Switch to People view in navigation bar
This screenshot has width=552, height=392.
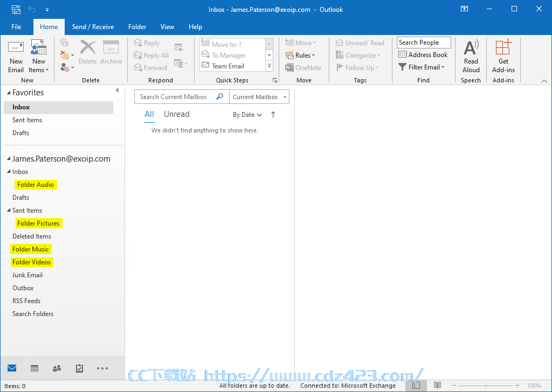coord(57,368)
